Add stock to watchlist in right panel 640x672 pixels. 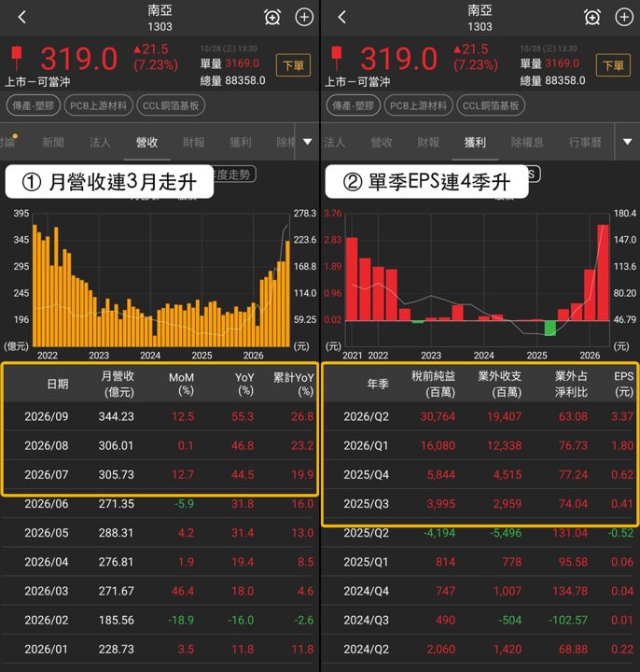click(624, 17)
